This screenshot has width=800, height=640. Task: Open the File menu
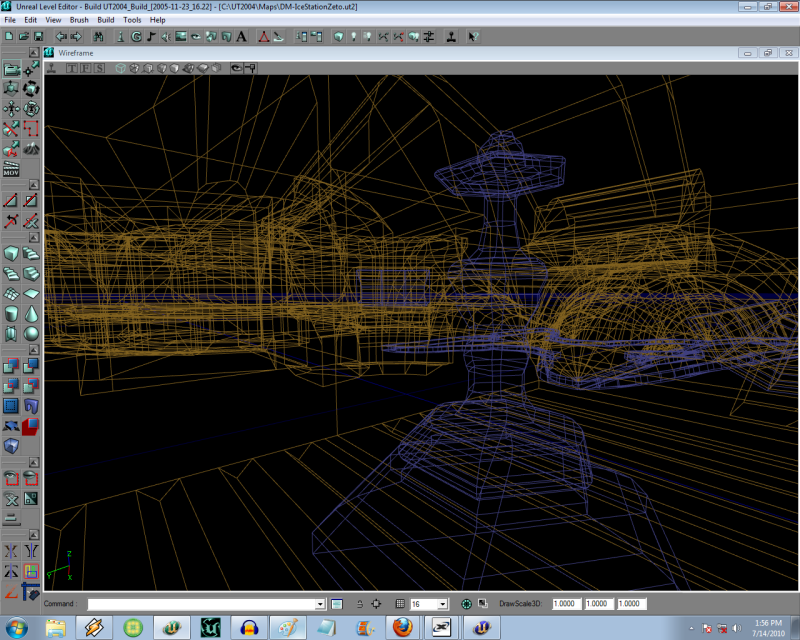(10, 20)
